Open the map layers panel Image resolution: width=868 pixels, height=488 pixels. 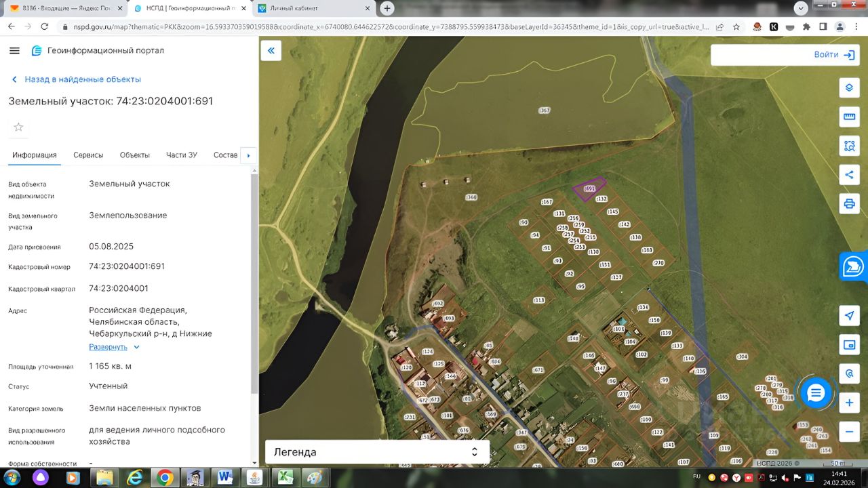[x=849, y=88]
